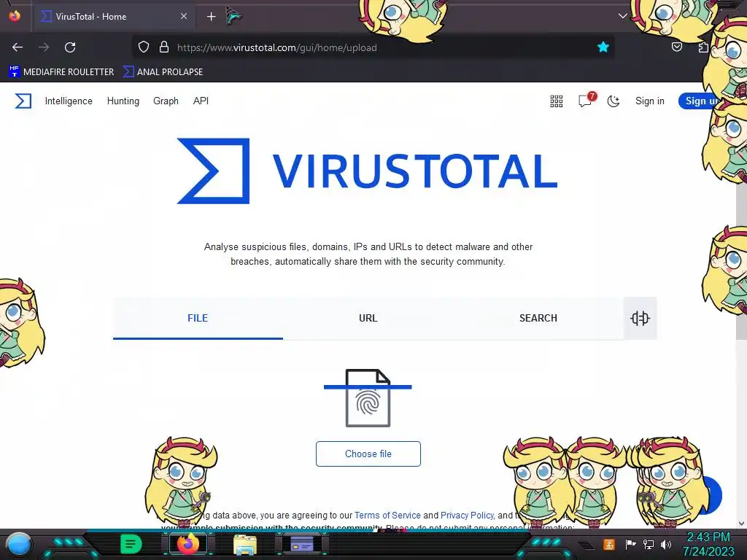This screenshot has height=560, width=747.
Task: Open the apps grid icon
Action: point(557,101)
